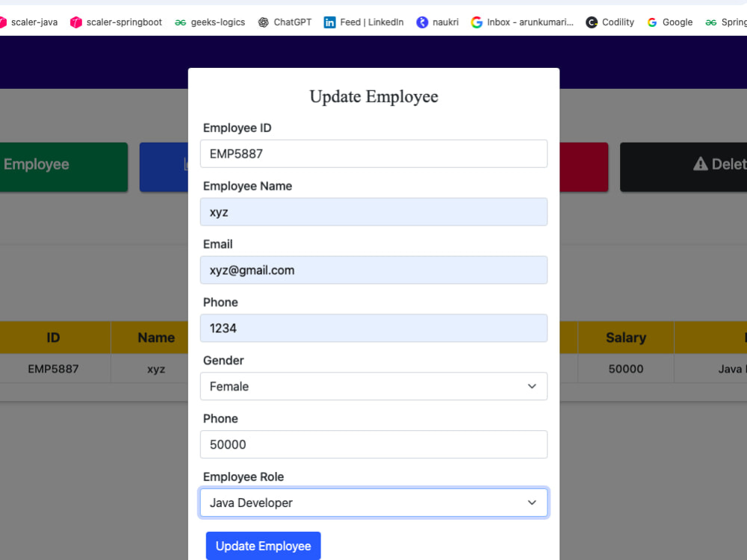This screenshot has height=560, width=747.
Task: Click the black Delete button with warning icon
Action: (x=684, y=167)
